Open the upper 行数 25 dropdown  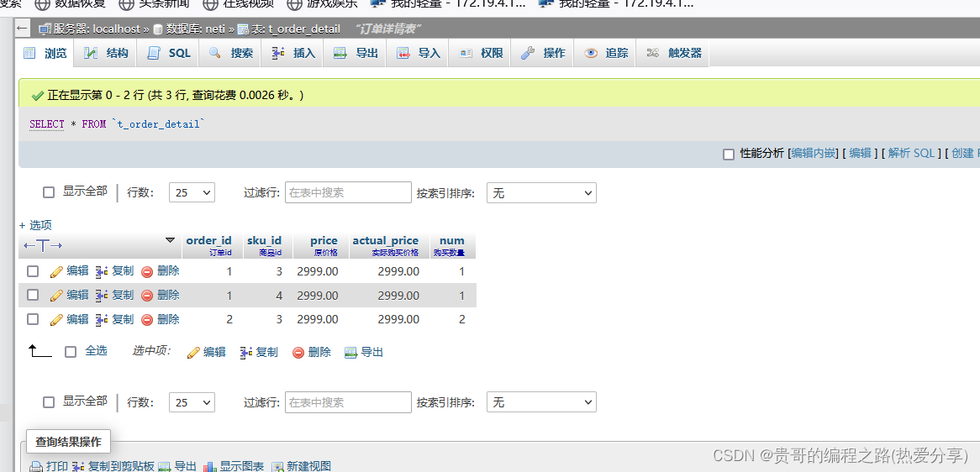192,192
